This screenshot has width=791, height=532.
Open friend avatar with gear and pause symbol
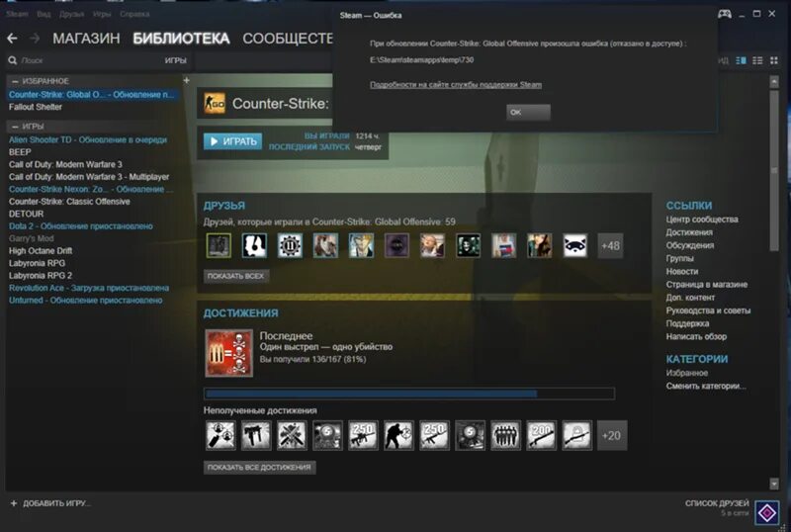pyautogui.click(x=290, y=246)
